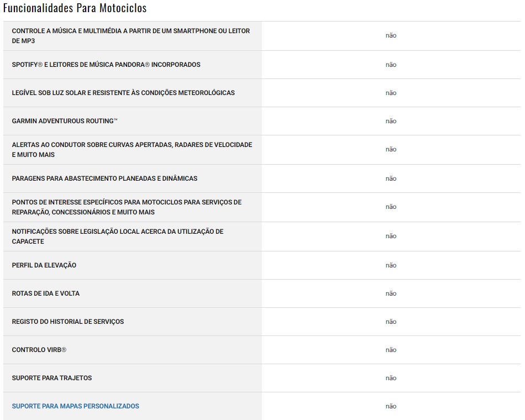Select the 'não' value beside Controlo VIRB

coord(391,350)
